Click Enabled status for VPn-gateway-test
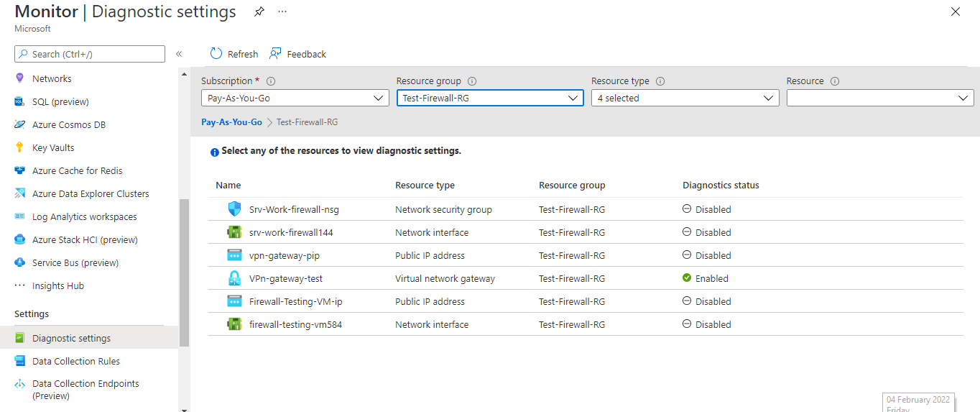Viewport: 980px width, 412px height. click(706, 278)
